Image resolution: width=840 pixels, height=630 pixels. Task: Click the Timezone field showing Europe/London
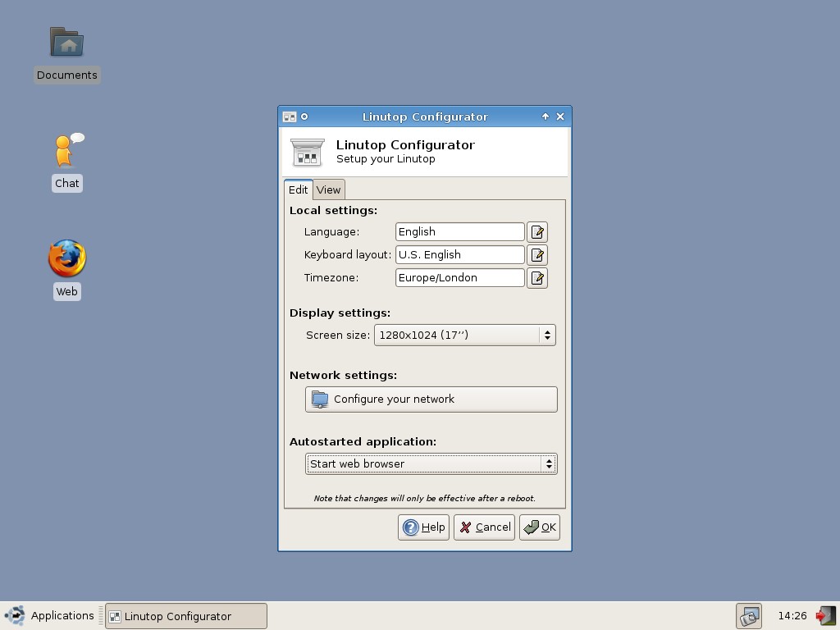pos(459,278)
